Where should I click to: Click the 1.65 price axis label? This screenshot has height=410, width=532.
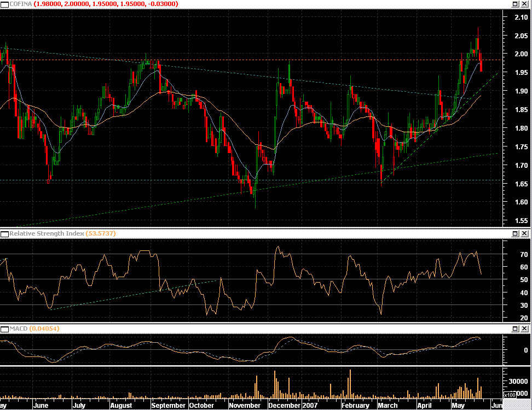[x=521, y=184]
